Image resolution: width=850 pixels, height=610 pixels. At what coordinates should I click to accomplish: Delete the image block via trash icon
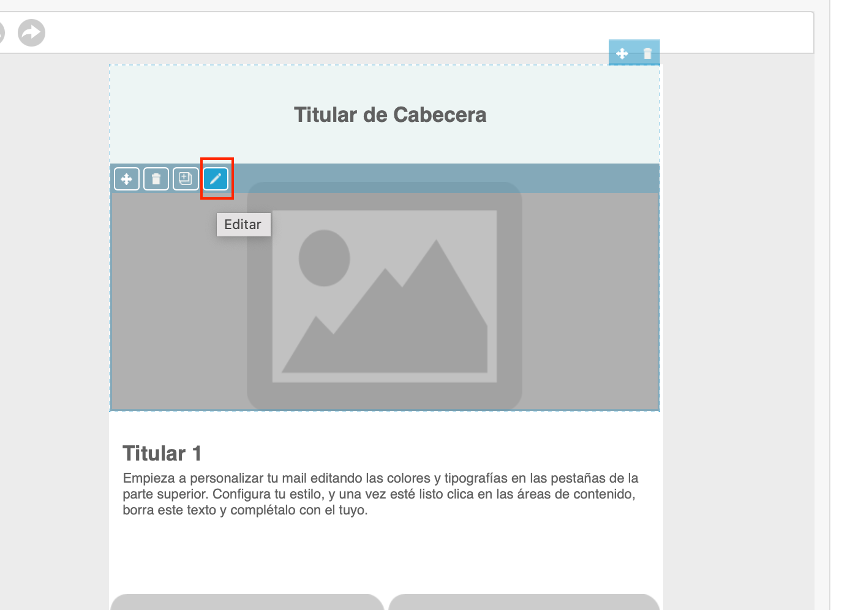point(156,179)
